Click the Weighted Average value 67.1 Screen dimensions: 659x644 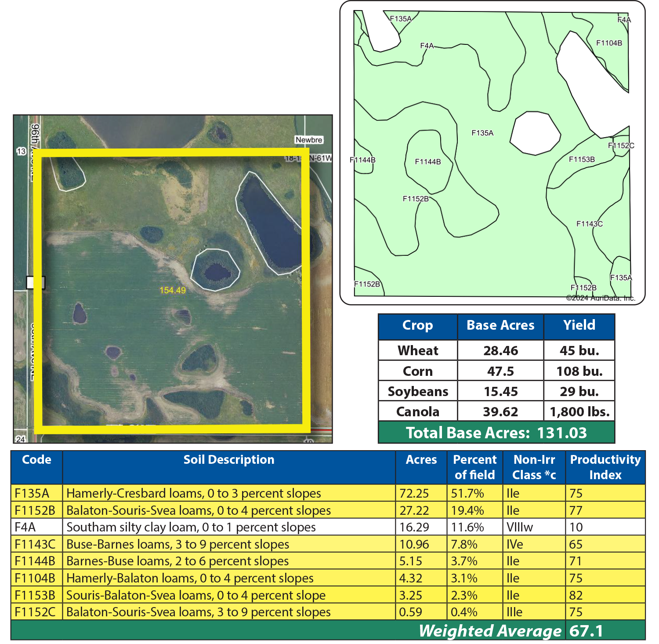point(586,631)
